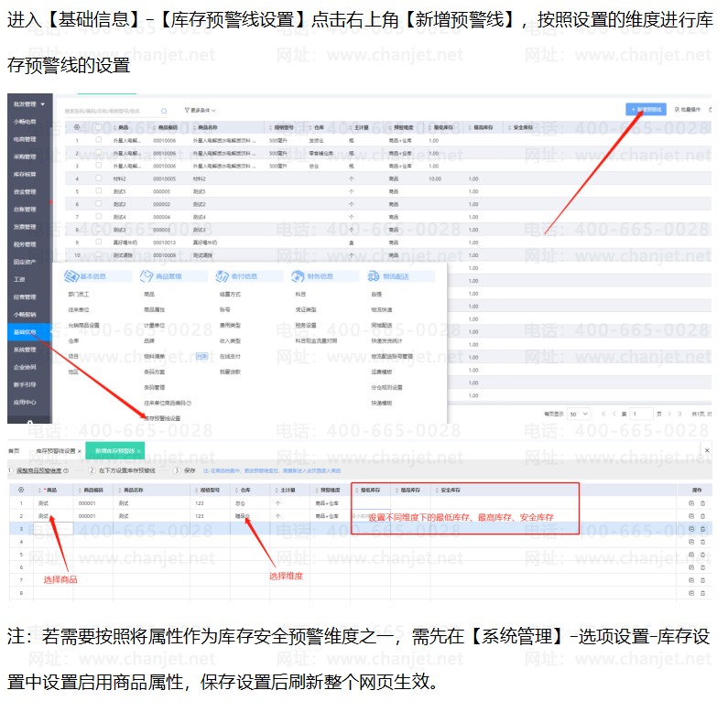Check the checkbox for row 6 测试2
The width and height of the screenshot is (728, 712).
coord(98,204)
